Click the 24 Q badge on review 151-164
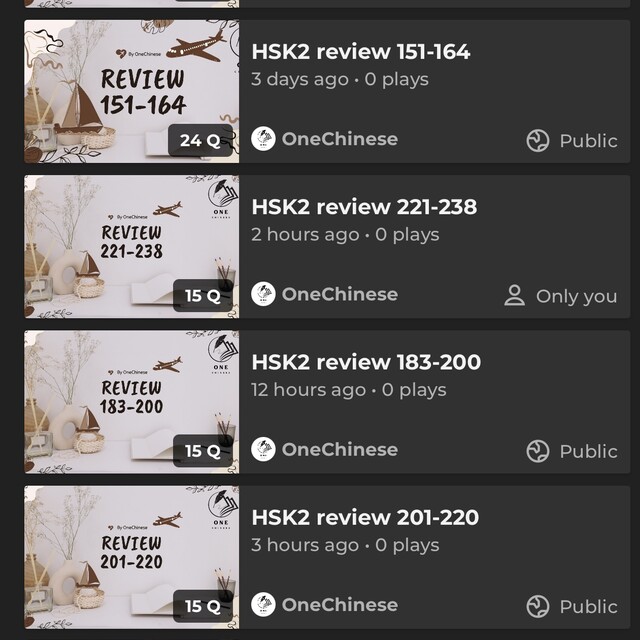Image resolution: width=640 pixels, height=640 pixels. pyautogui.click(x=200, y=140)
